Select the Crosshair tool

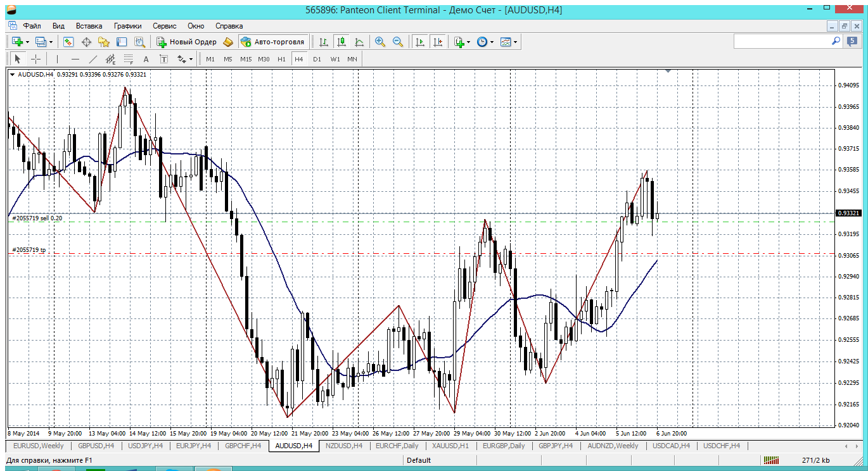tap(36, 59)
